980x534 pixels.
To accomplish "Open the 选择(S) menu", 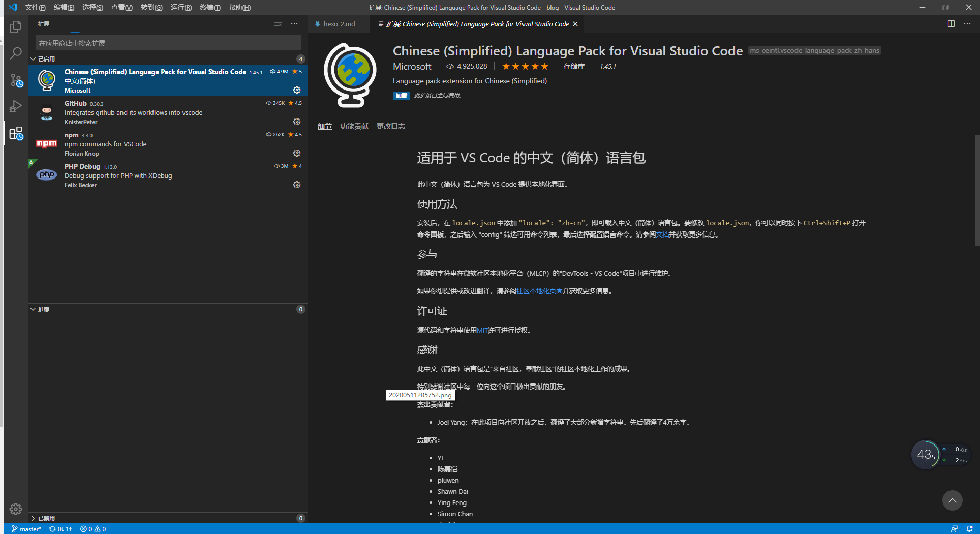I will pyautogui.click(x=93, y=7).
